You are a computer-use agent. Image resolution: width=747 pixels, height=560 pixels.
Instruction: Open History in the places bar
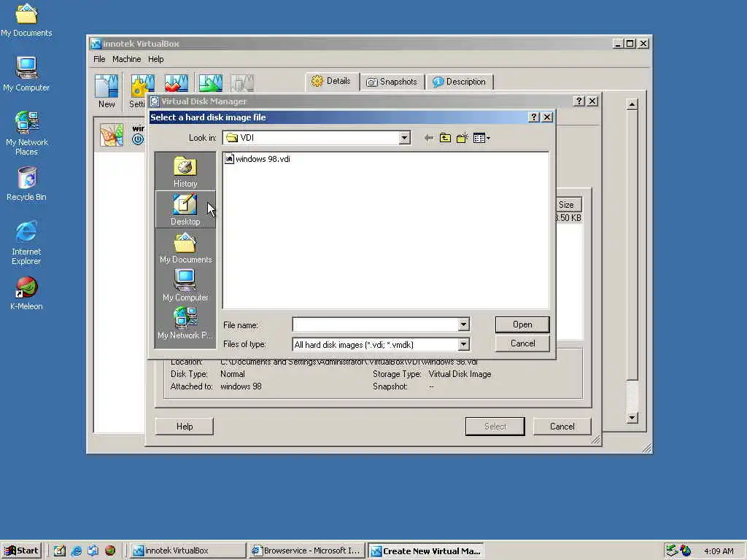(185, 172)
